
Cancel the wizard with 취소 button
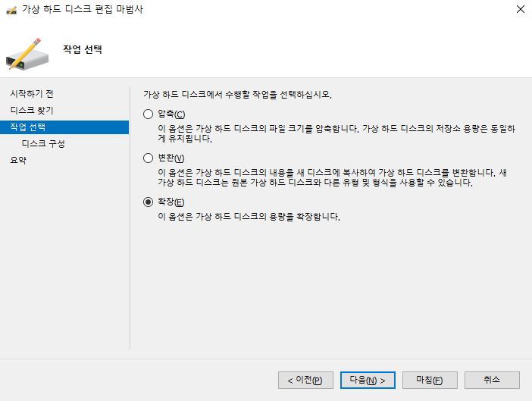(x=492, y=380)
